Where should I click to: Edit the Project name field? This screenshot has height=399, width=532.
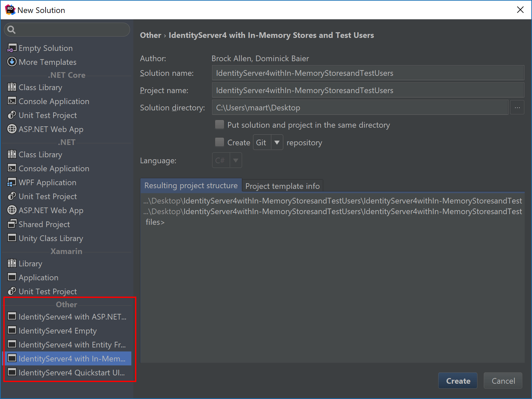coord(368,90)
